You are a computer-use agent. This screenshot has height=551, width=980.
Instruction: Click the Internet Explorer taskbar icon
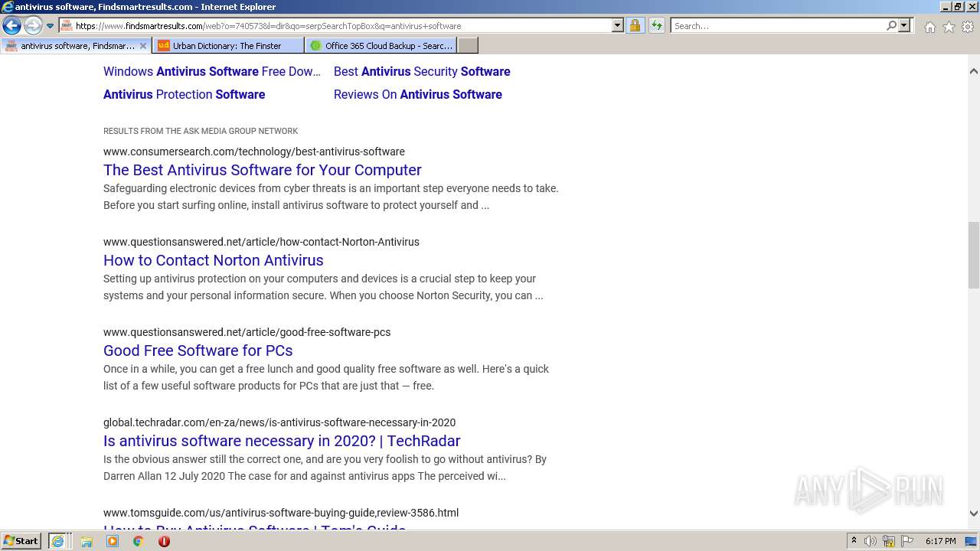(x=58, y=541)
